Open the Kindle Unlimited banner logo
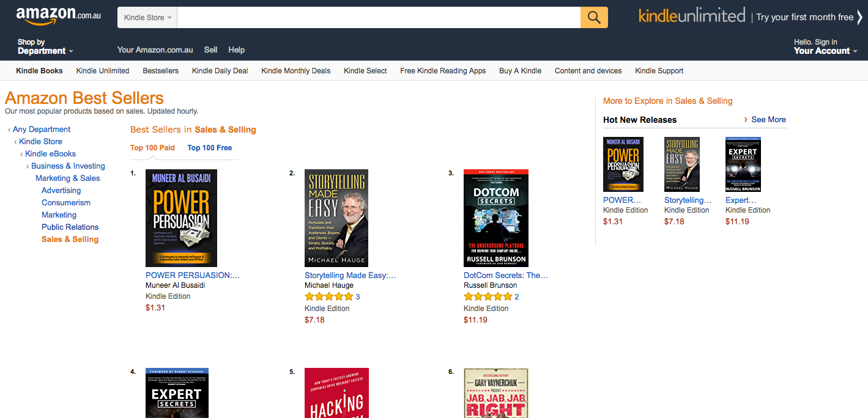 coord(692,16)
